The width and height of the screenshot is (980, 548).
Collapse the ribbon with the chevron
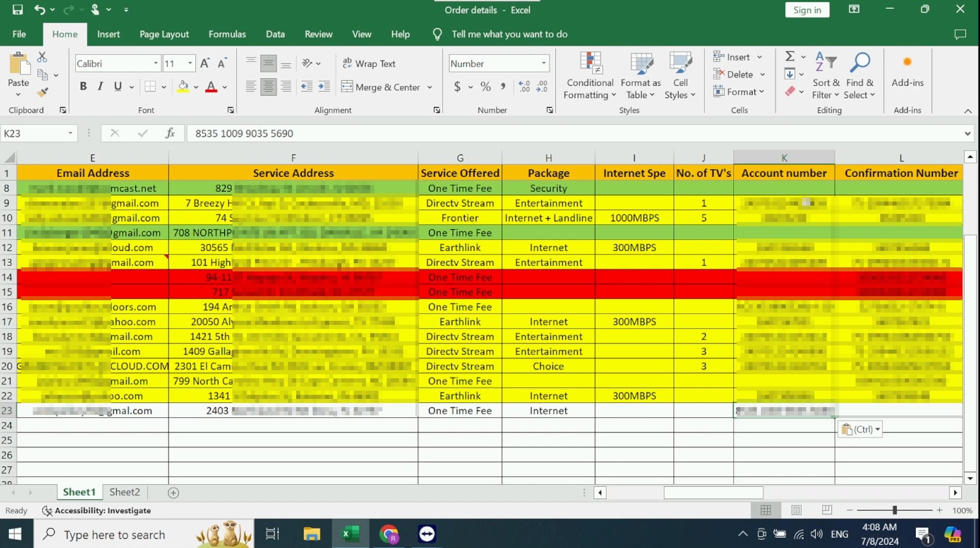(968, 111)
